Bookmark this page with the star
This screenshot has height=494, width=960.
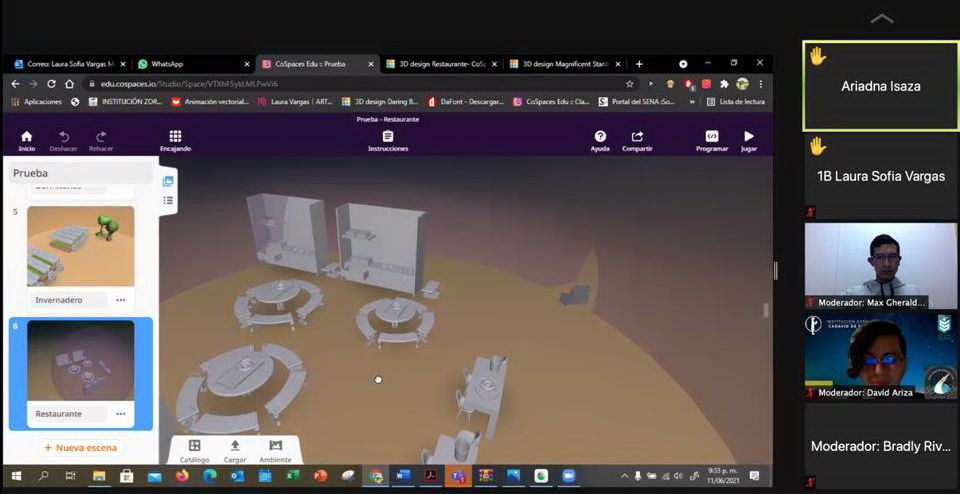pos(629,83)
